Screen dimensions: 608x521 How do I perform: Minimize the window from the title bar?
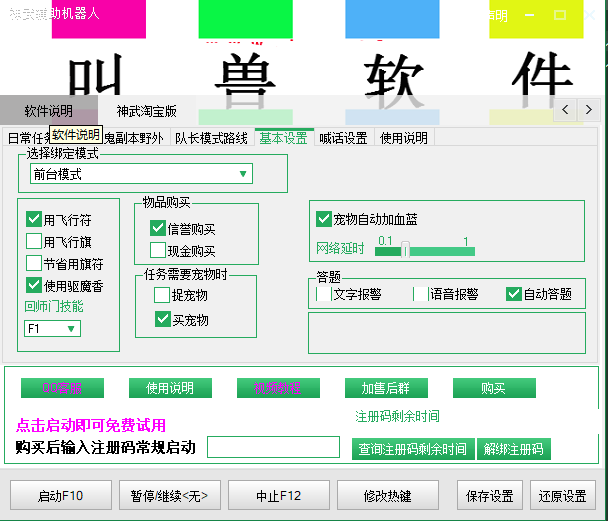click(529, 15)
